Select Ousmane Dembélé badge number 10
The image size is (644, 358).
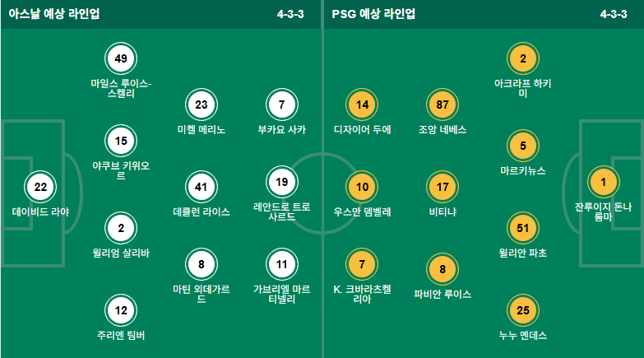362,187
